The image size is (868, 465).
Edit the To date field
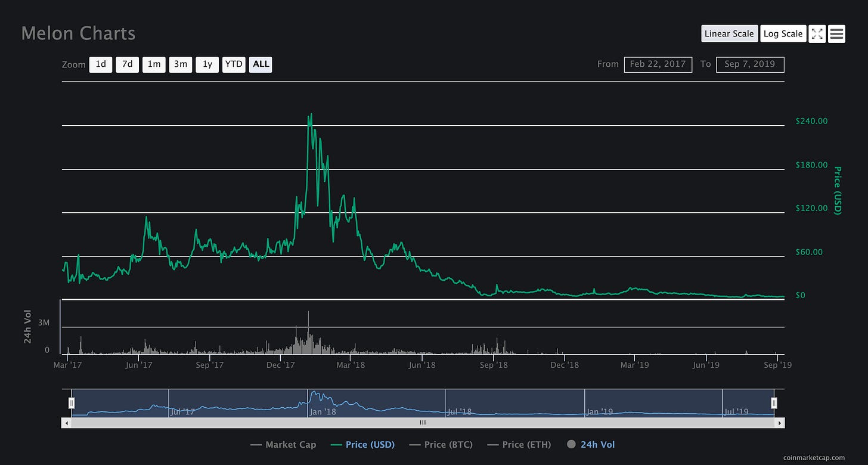pos(750,64)
